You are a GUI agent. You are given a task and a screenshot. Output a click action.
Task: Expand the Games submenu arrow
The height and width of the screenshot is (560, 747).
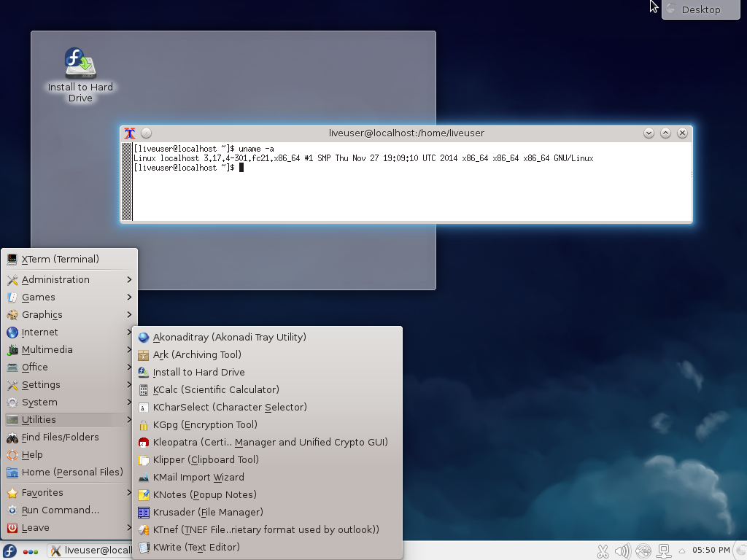[x=129, y=297]
